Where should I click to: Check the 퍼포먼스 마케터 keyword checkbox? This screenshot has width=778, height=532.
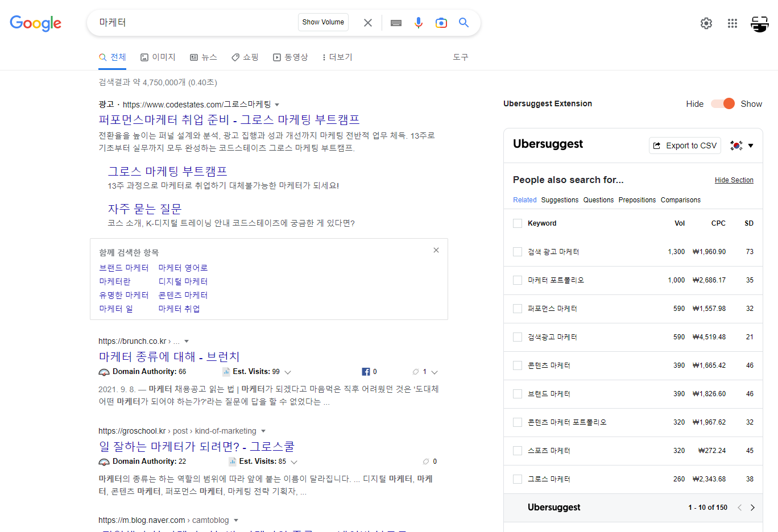point(518,309)
